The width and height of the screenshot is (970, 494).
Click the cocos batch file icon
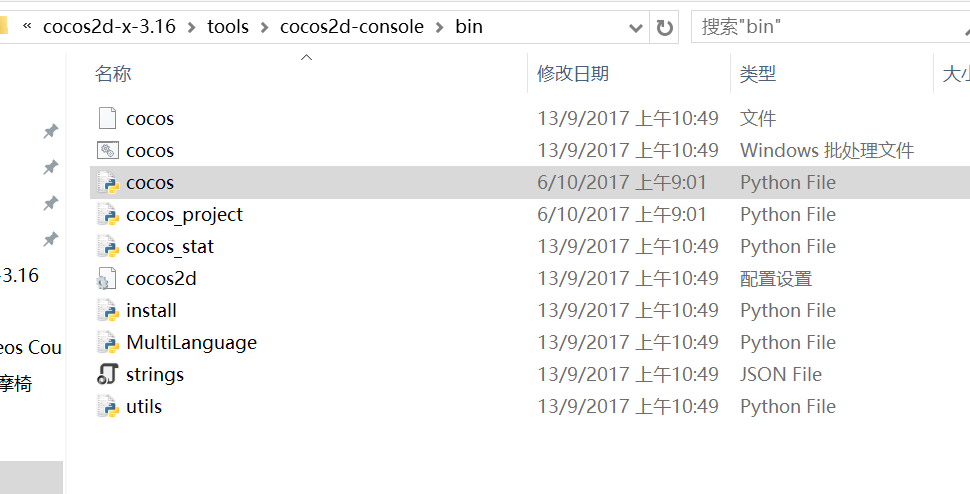coord(107,151)
